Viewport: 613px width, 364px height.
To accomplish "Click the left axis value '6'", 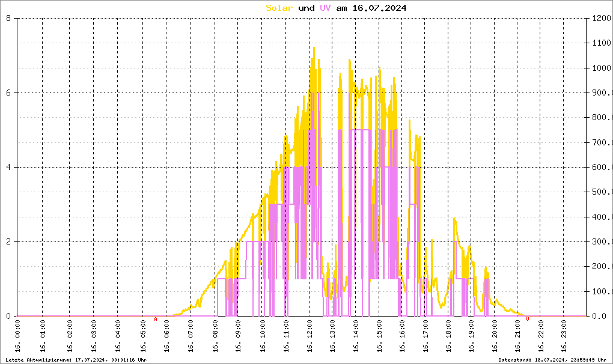I will pos(8,93).
